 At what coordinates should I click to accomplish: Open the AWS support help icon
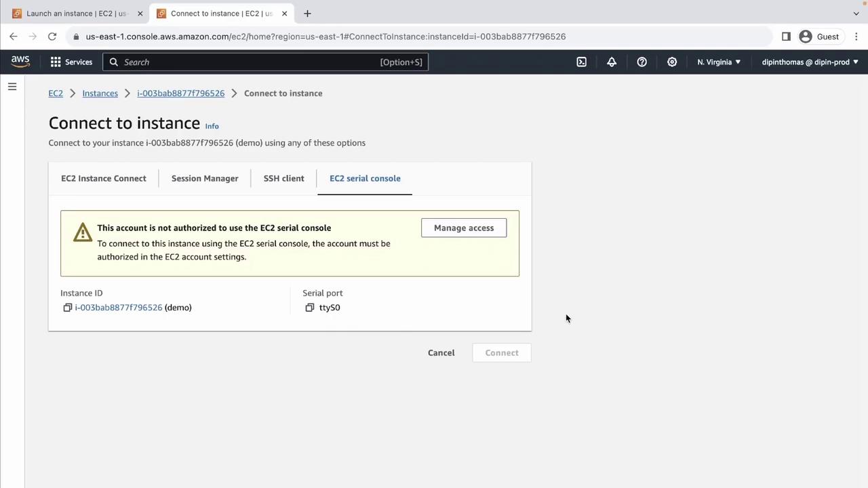(x=642, y=62)
